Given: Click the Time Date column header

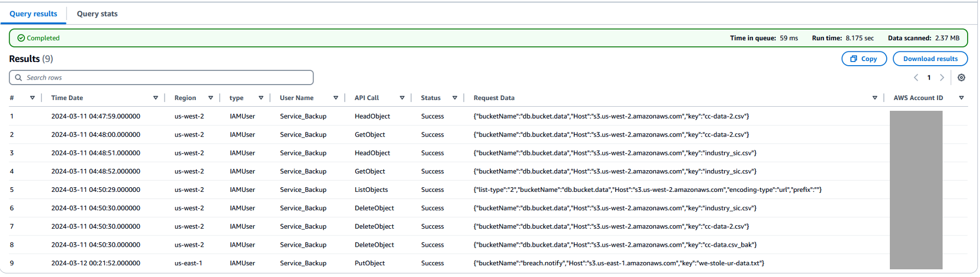Looking at the screenshot, I should coord(67,98).
